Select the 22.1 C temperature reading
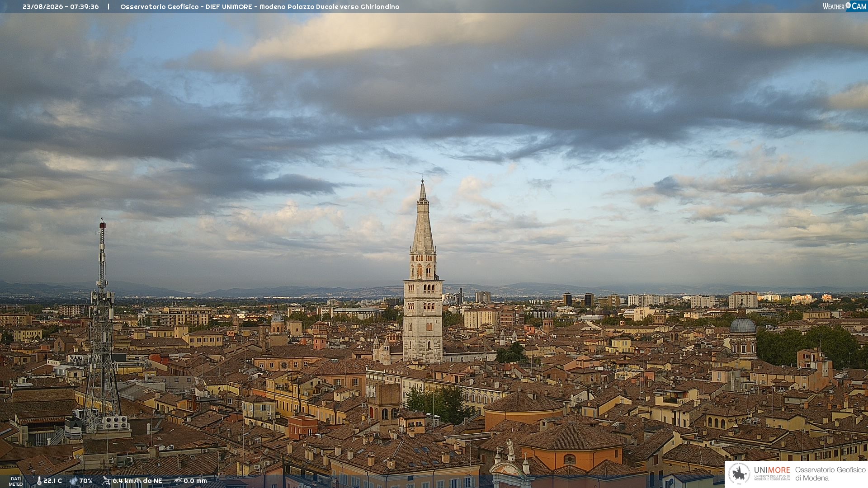The image size is (868, 488). (x=53, y=481)
